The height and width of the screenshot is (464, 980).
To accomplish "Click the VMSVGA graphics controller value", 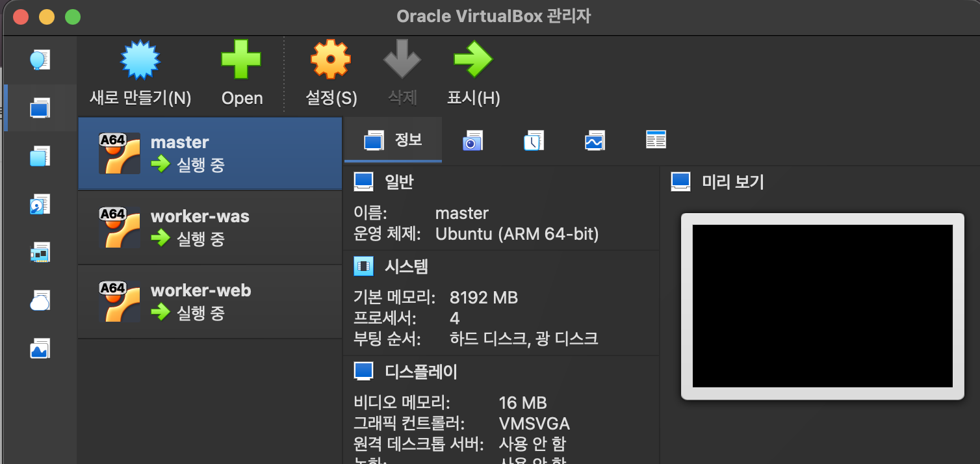I will tap(534, 424).
